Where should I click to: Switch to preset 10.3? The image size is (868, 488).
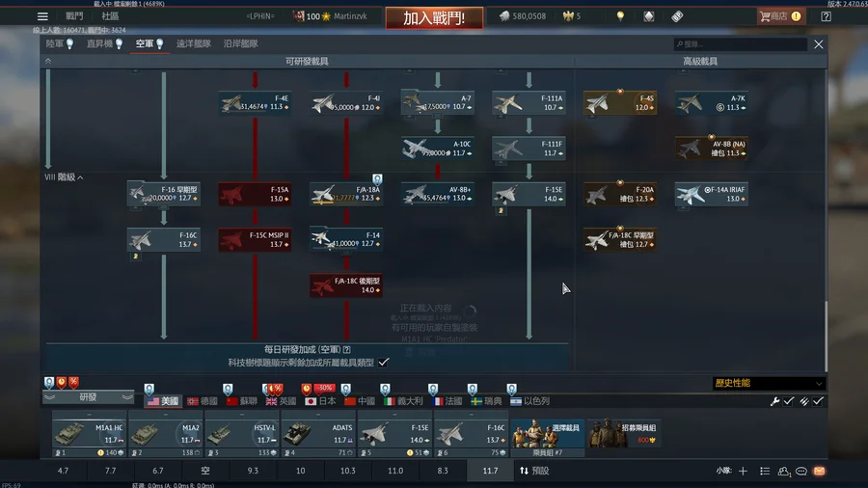point(347,471)
